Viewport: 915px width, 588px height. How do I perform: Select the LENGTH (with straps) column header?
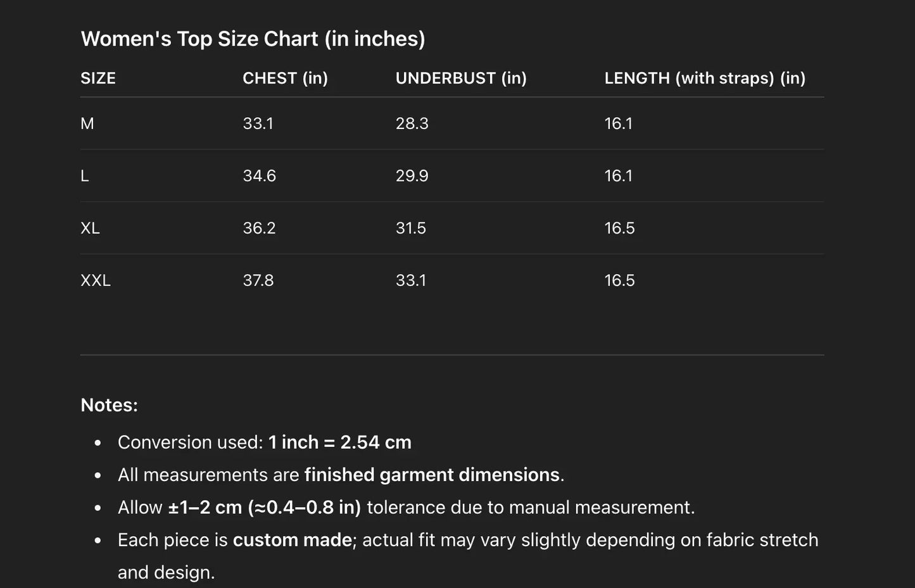point(705,78)
